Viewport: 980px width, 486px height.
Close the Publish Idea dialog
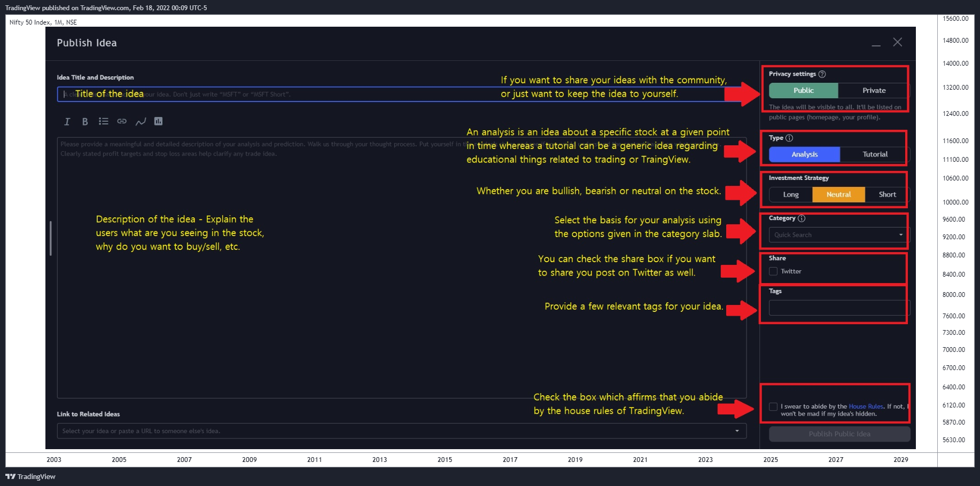[x=898, y=42]
